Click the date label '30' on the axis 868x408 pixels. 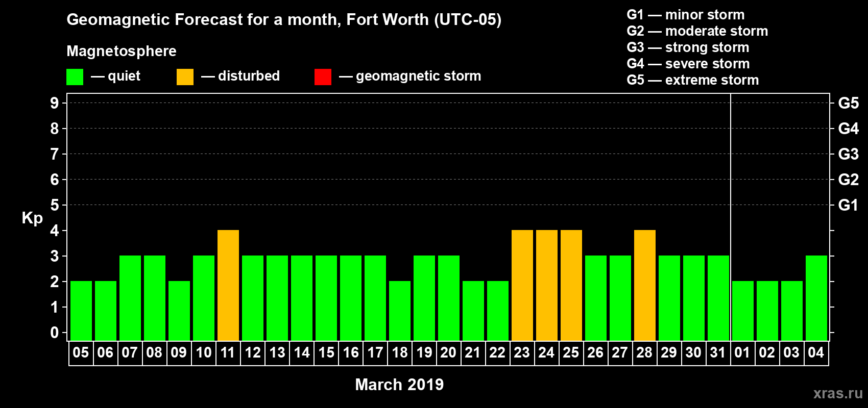tap(693, 353)
